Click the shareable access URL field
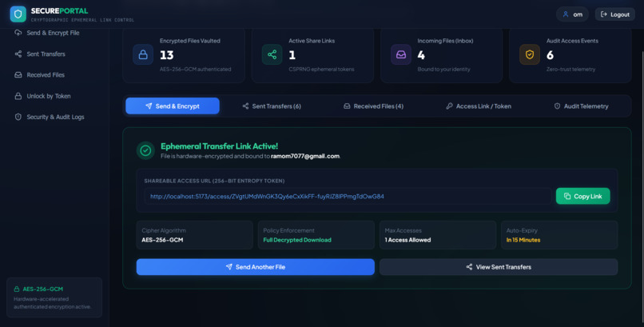644x327 pixels. [x=348, y=197]
